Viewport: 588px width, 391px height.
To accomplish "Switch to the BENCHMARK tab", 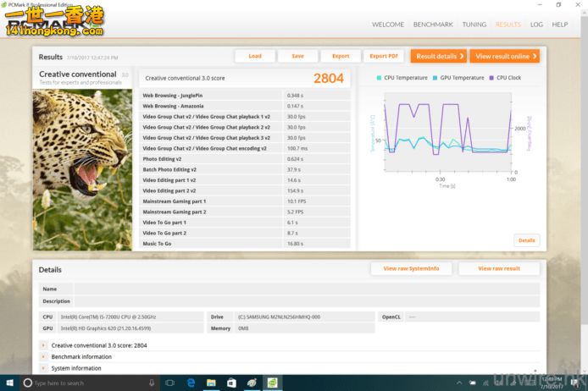I will pos(433,25).
